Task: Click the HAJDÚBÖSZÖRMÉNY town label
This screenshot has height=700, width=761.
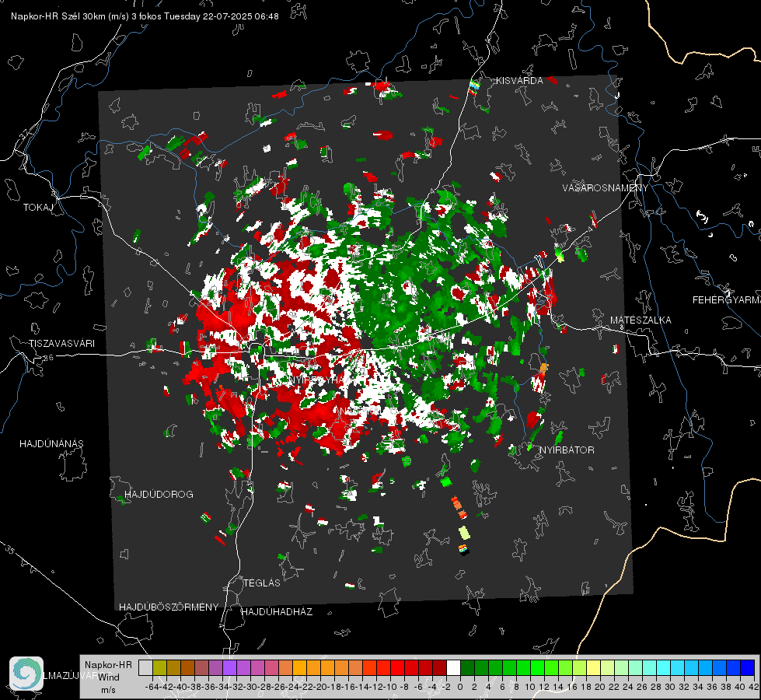Action: (169, 607)
